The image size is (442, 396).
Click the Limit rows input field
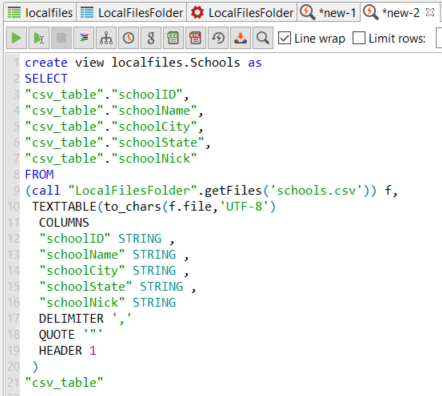439,38
